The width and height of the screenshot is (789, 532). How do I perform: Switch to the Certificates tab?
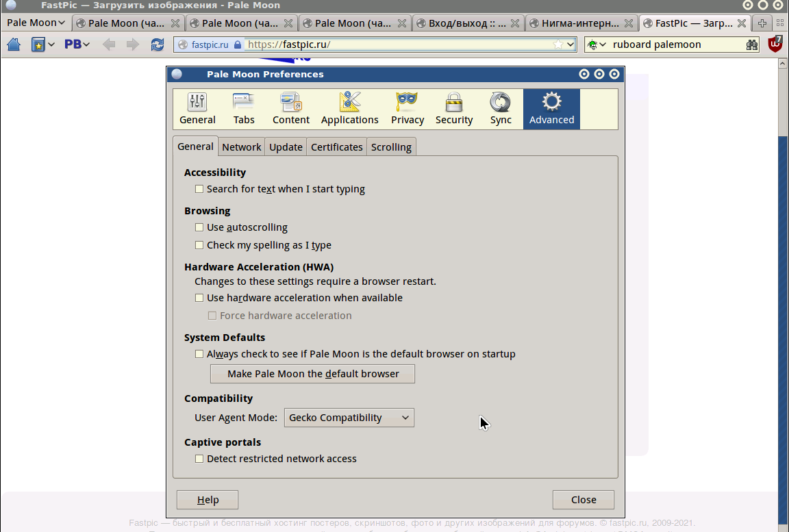tap(336, 147)
